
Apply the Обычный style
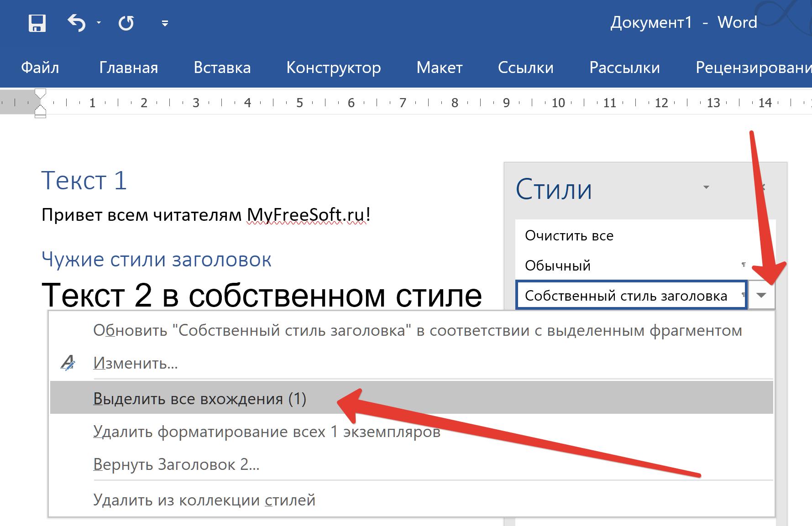(645, 266)
